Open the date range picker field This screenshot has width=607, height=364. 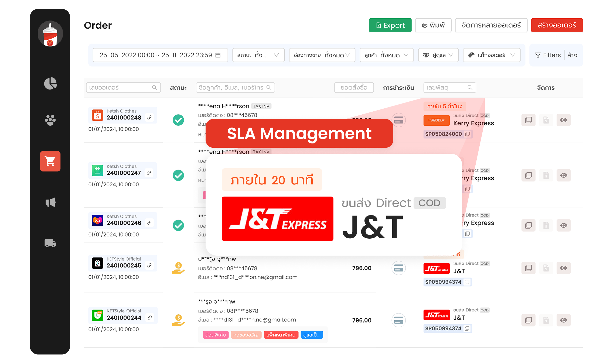click(160, 55)
